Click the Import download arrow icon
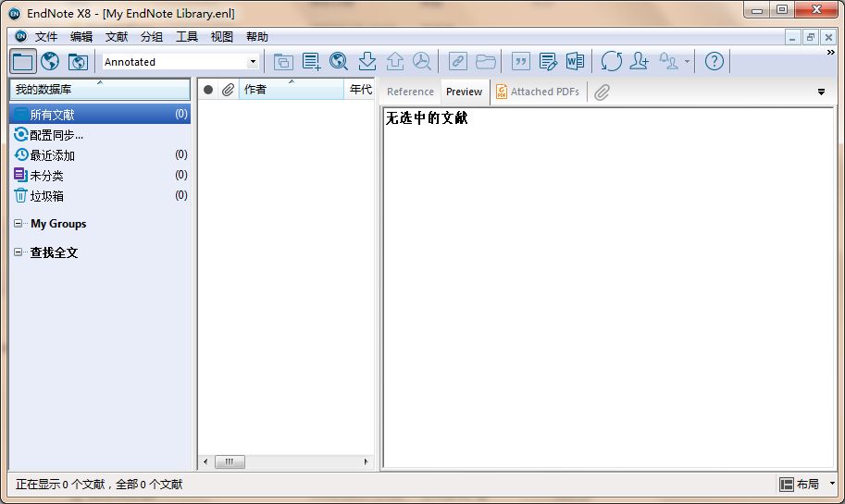Image resolution: width=845 pixels, height=504 pixels. click(367, 61)
